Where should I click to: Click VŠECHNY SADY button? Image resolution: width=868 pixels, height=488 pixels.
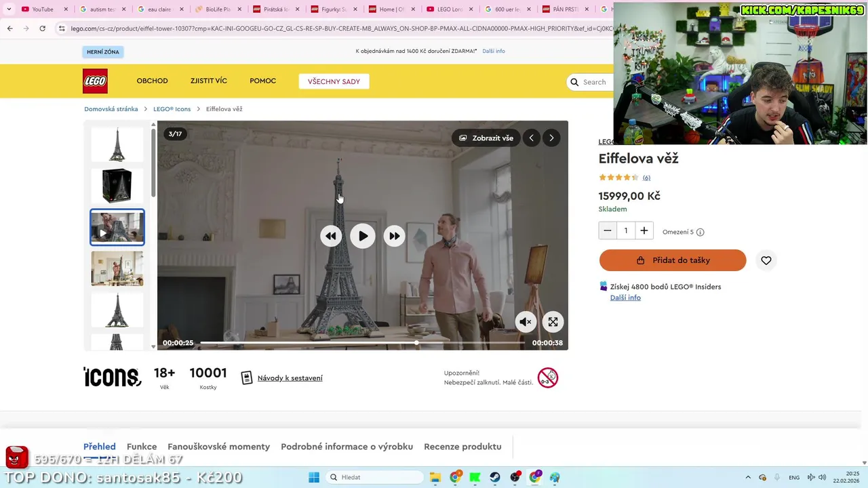tap(334, 81)
